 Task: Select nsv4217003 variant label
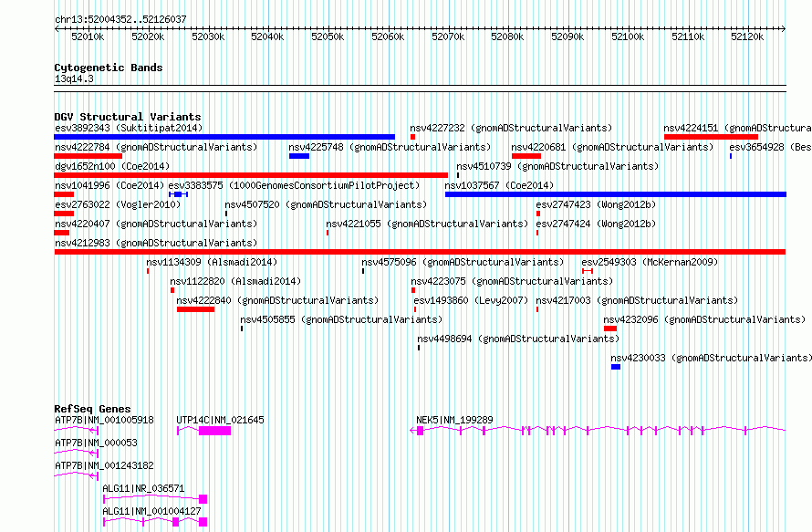[637, 300]
